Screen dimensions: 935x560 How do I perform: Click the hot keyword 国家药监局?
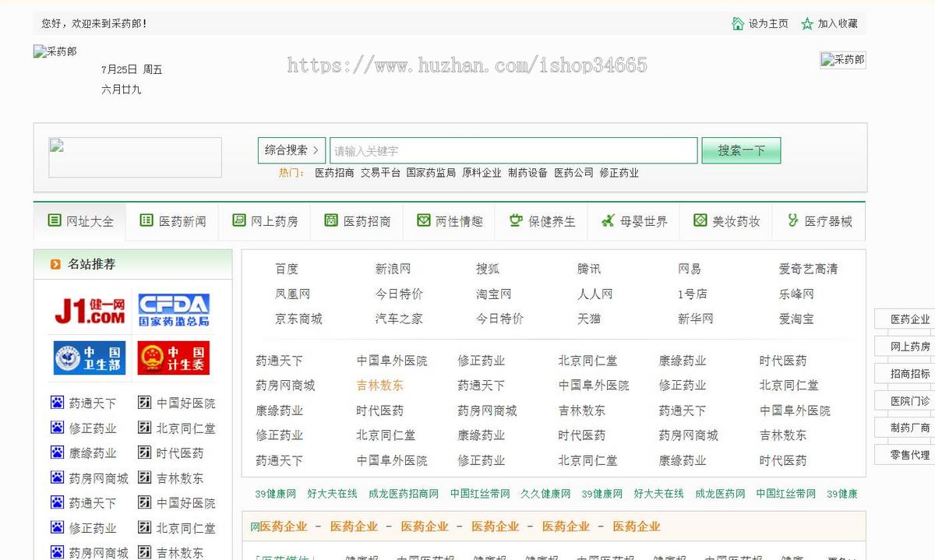pyautogui.click(x=431, y=173)
